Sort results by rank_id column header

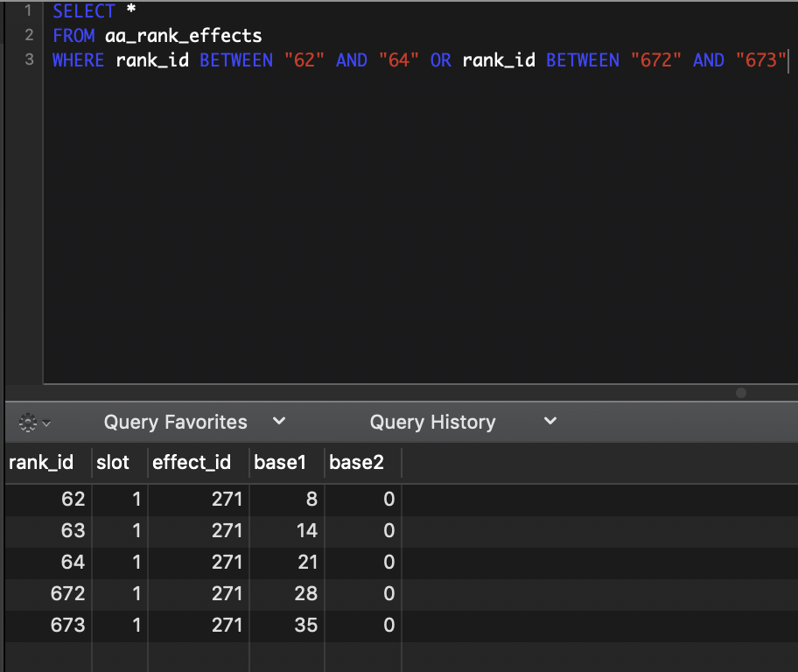point(41,463)
